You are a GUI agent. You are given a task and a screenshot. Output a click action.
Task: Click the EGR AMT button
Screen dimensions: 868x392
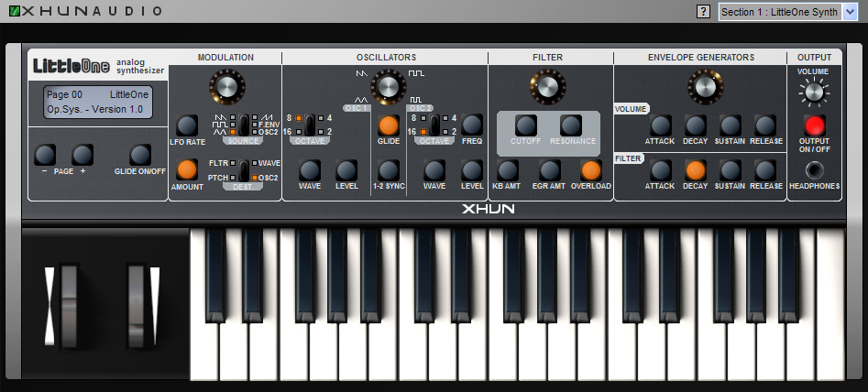(x=550, y=171)
